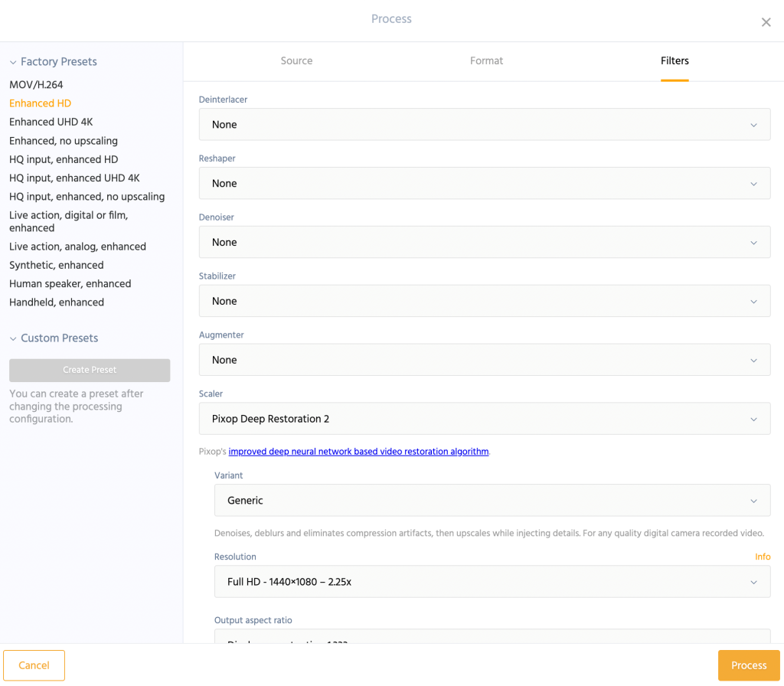The width and height of the screenshot is (784, 686).
Task: Open the Reshaper dropdown
Action: click(484, 184)
